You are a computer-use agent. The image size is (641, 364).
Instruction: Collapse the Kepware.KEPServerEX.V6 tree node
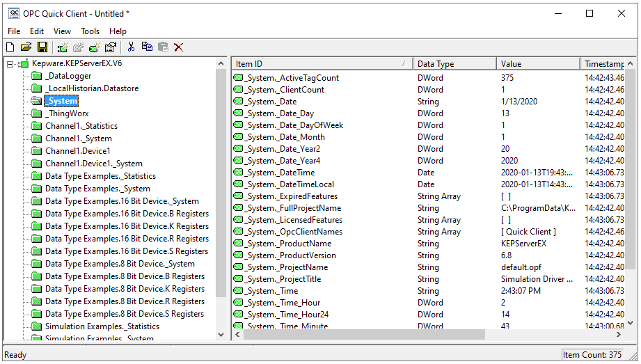10,64
